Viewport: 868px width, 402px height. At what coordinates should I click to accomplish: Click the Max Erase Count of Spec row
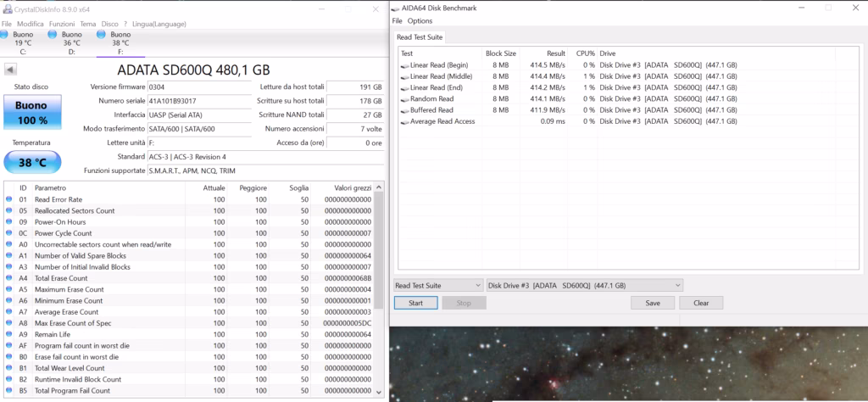189,323
